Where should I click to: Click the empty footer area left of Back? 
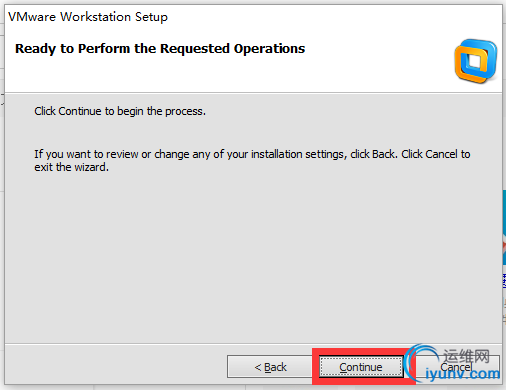[116, 365]
